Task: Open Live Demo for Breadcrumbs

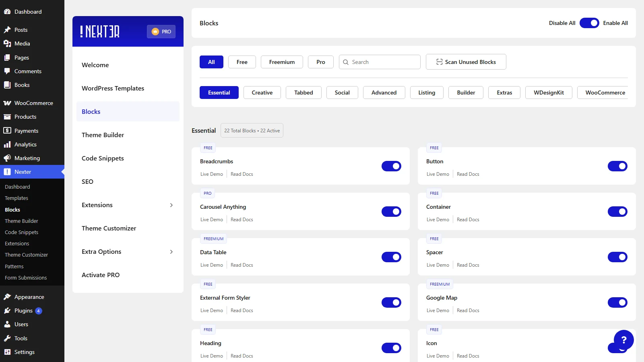Action: [212, 174]
